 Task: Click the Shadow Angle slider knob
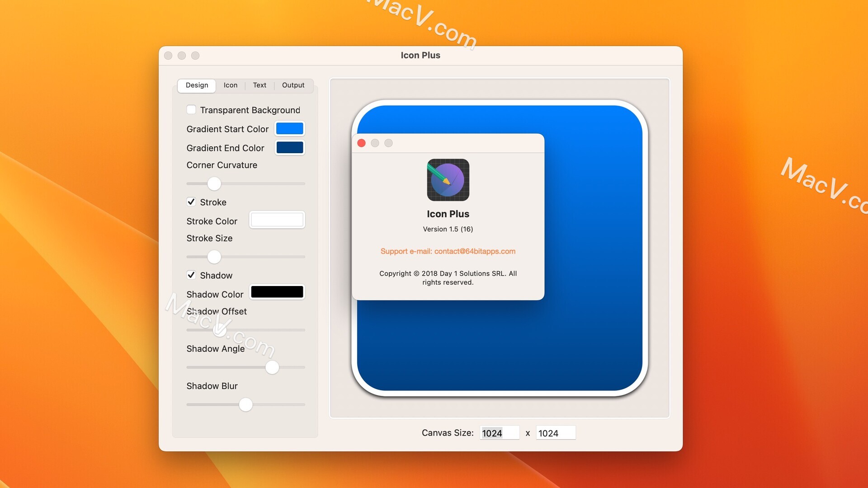(x=272, y=367)
